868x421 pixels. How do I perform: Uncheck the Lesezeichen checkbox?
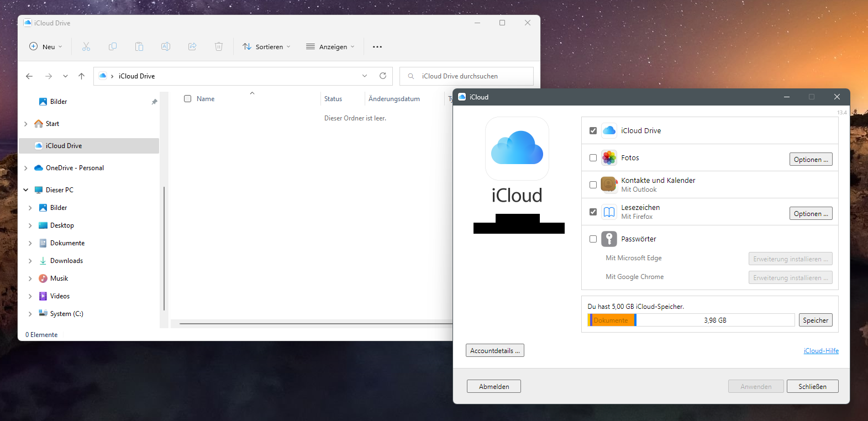pos(593,212)
